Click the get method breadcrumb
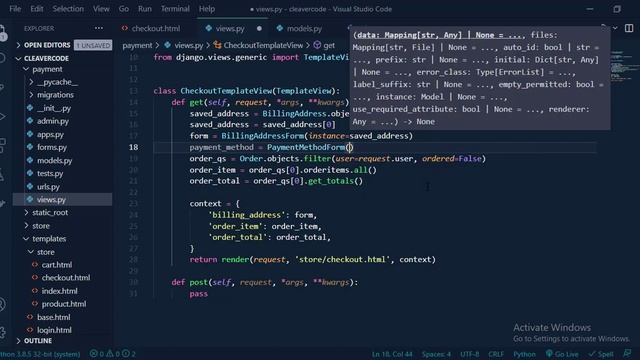The image size is (640, 360). click(x=329, y=45)
